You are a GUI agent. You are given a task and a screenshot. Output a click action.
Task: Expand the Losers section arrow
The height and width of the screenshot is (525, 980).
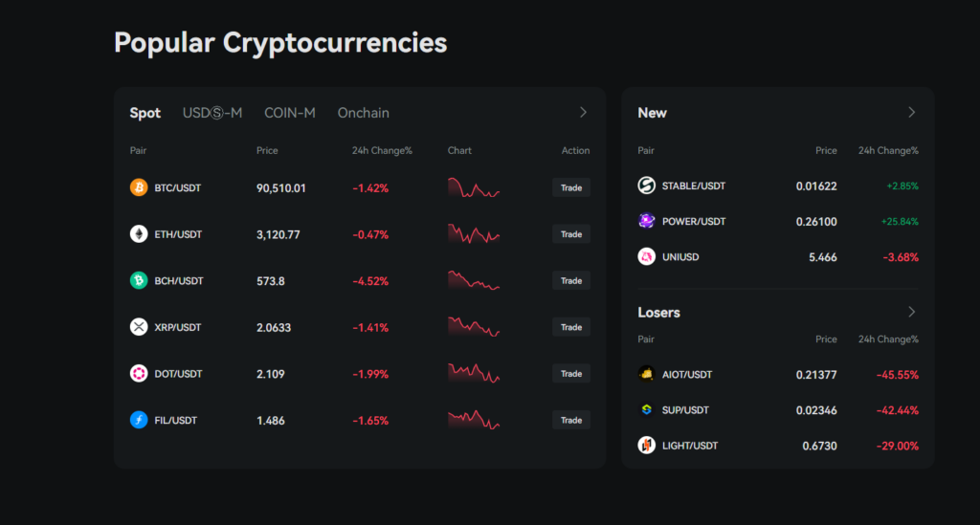pos(911,313)
